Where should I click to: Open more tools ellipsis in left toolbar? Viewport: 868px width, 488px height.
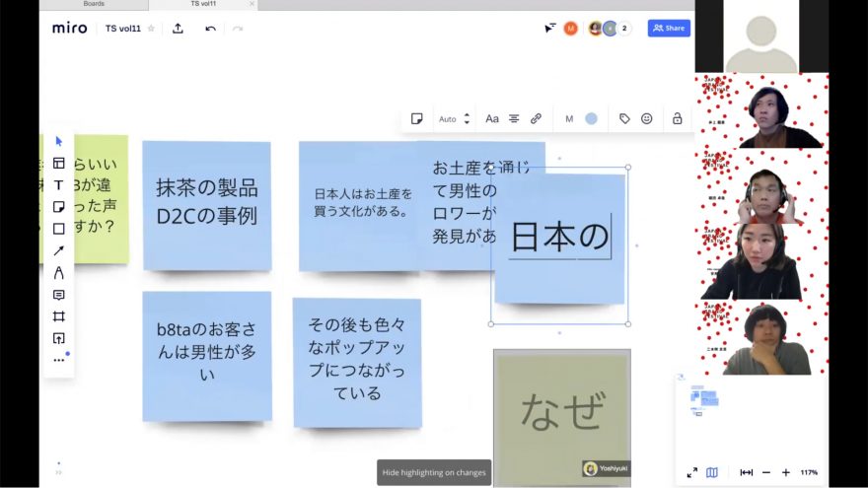[58, 360]
